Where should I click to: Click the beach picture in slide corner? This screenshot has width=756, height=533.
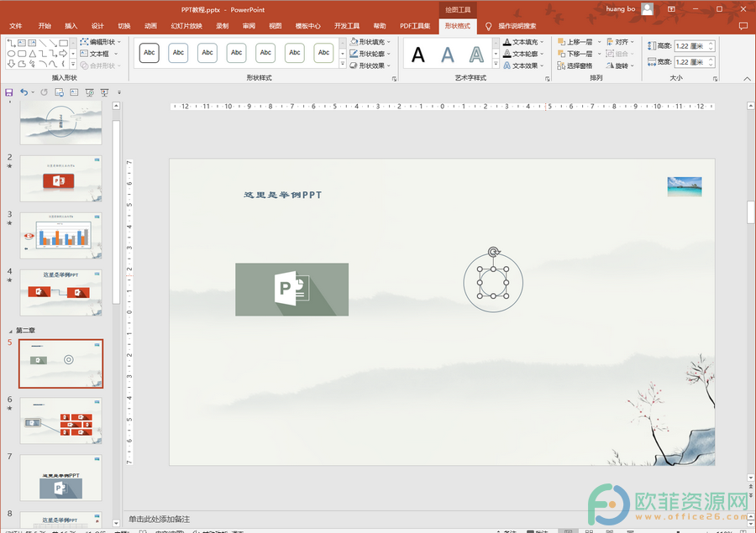[685, 186]
